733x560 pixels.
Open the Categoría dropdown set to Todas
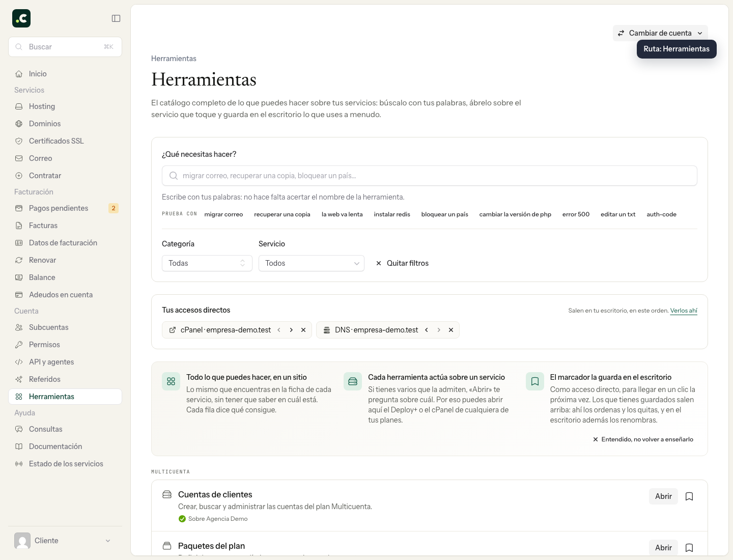click(207, 263)
